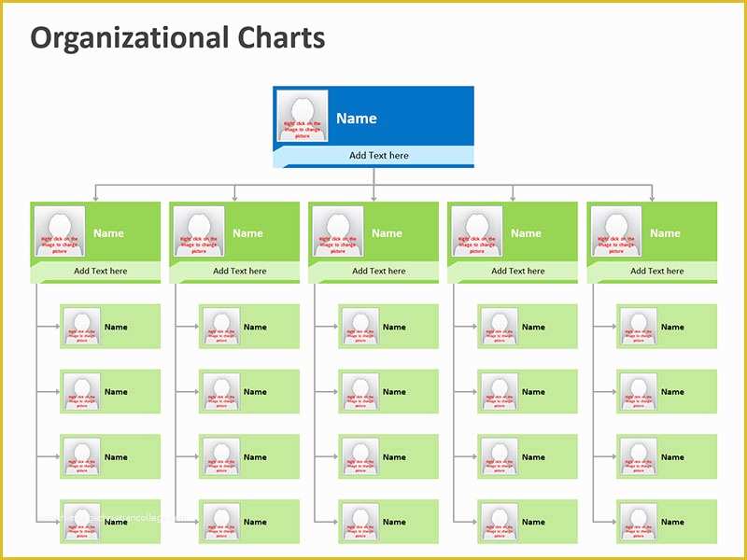Select third subordinate "Name" under the fifth manager
The image size is (747, 560).
(x=672, y=457)
